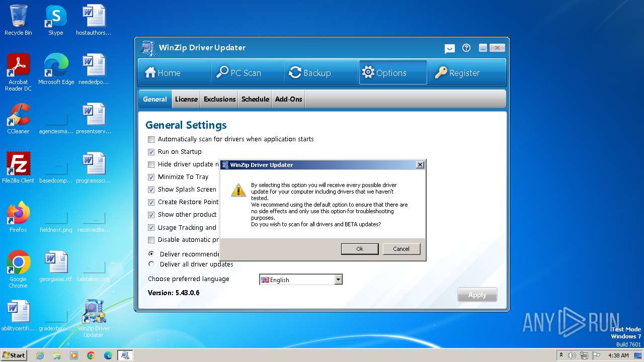Click Cancel in the warning dialog
Image resolution: width=644 pixels, height=362 pixels.
point(401,249)
